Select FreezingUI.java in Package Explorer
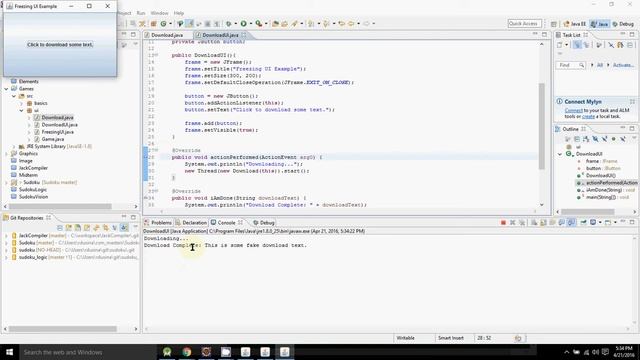 pos(57,132)
